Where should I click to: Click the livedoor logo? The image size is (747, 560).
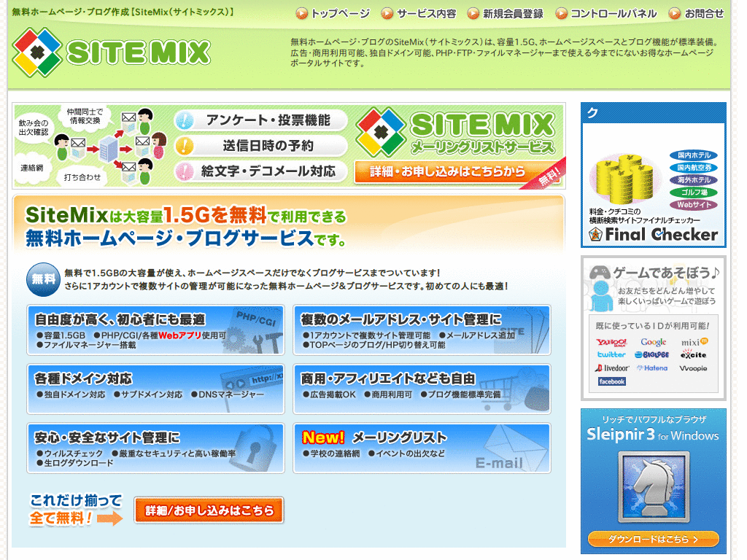pyautogui.click(x=612, y=368)
